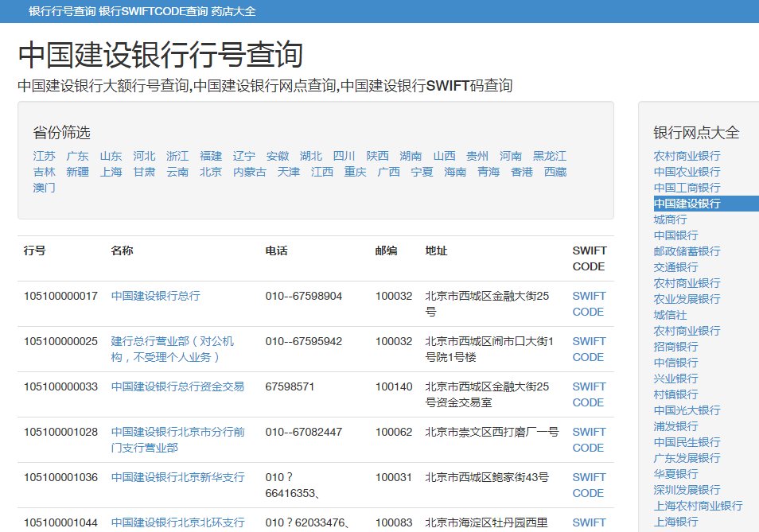The height and width of the screenshot is (532, 759).
Task: Filter by province 吉林
Action: [x=44, y=172]
